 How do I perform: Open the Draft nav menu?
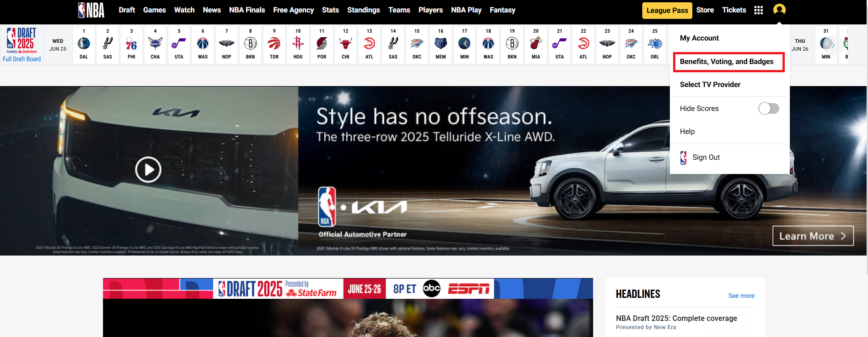127,10
